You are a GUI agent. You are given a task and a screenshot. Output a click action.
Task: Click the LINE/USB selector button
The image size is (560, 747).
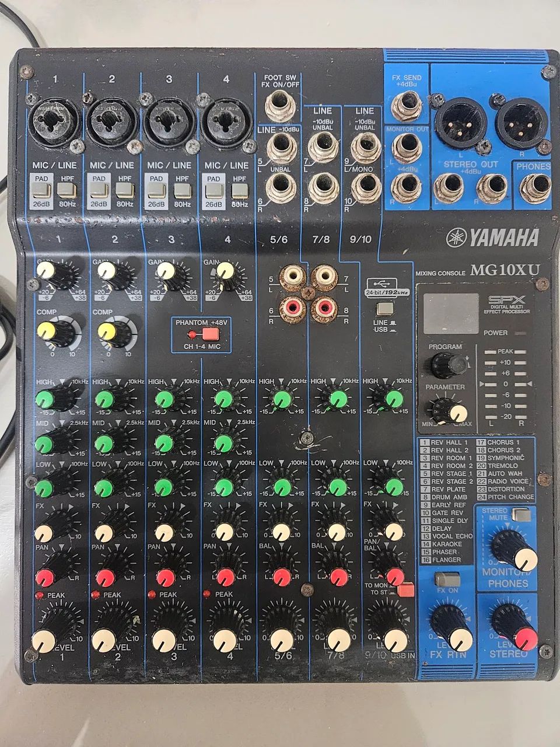click(x=385, y=308)
